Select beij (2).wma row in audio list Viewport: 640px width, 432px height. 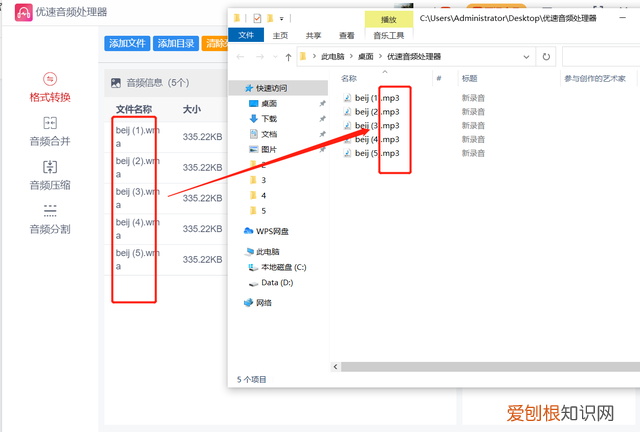point(167,168)
